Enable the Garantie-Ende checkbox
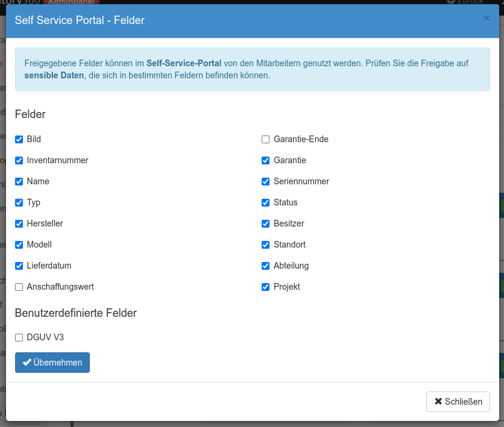Viewport: 504px width, 427px height. (265, 139)
